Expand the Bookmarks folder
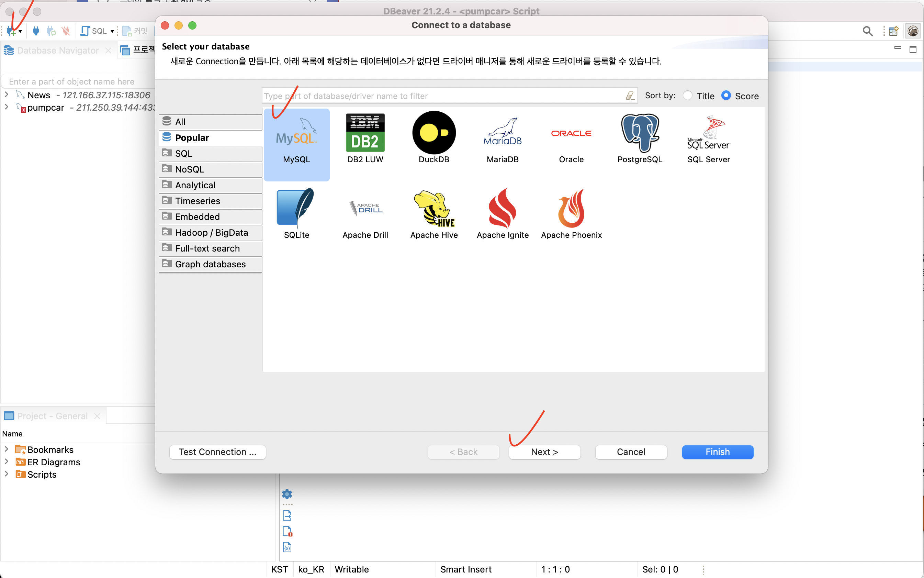Screen dimensions: 924x578 [7, 449]
